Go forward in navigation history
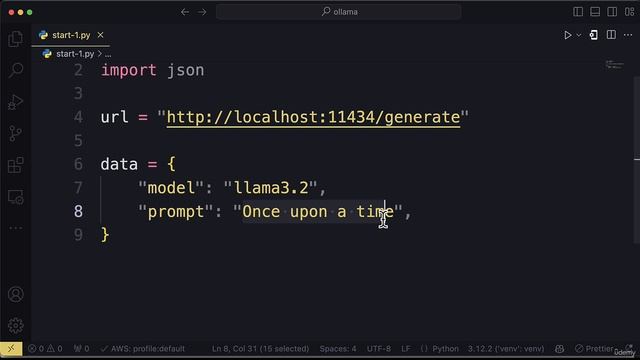 [202, 12]
